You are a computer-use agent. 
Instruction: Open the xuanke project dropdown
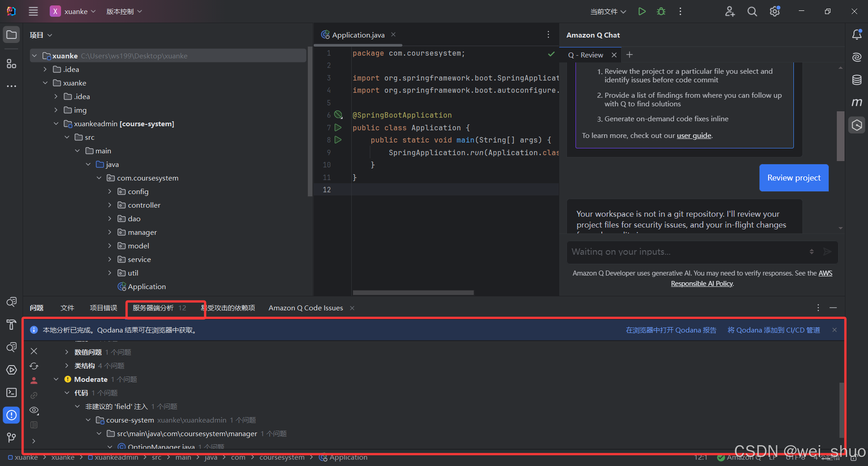73,11
